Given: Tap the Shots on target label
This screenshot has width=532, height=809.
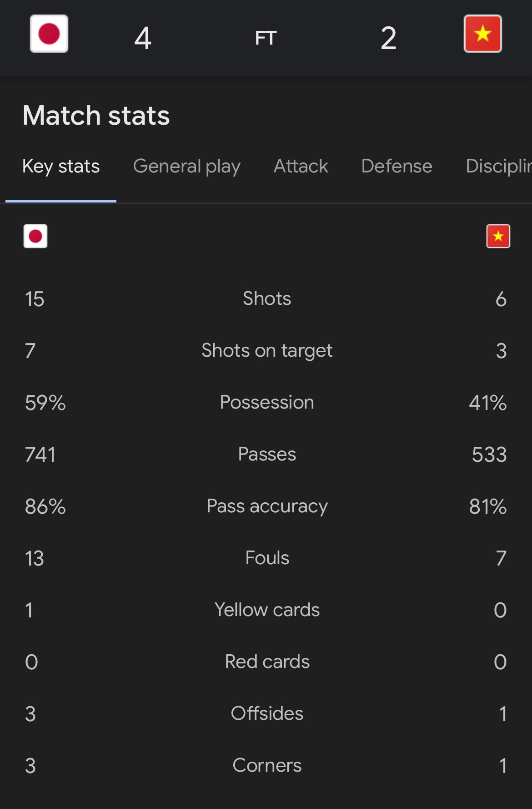Looking at the screenshot, I should pyautogui.click(x=267, y=351).
